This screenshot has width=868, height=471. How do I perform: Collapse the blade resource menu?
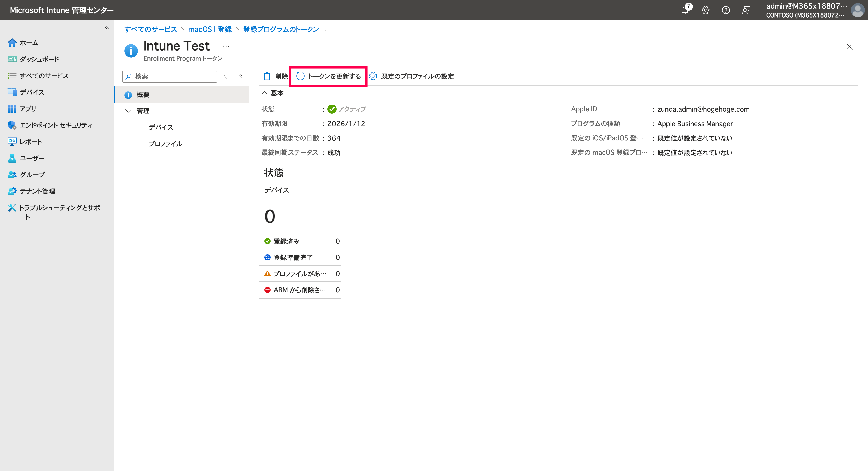pyautogui.click(x=241, y=76)
